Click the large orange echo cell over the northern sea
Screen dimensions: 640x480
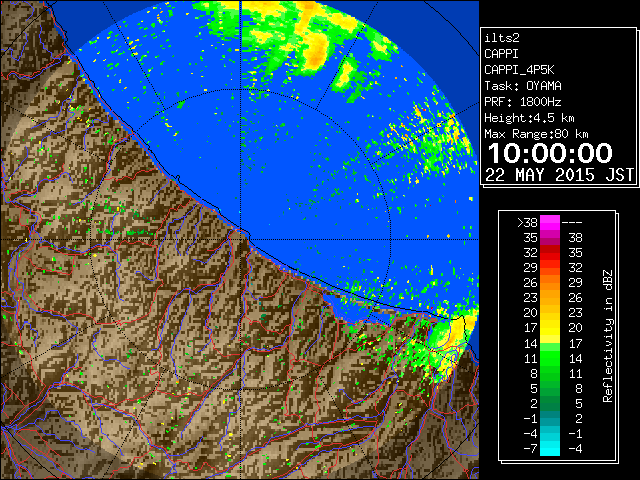316,51
